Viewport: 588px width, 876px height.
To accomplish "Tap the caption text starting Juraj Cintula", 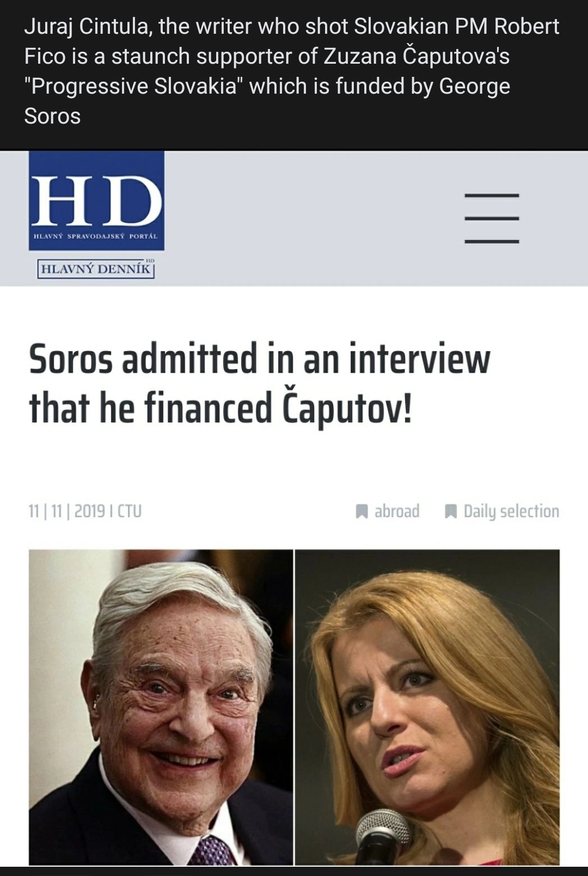I will 292,71.
